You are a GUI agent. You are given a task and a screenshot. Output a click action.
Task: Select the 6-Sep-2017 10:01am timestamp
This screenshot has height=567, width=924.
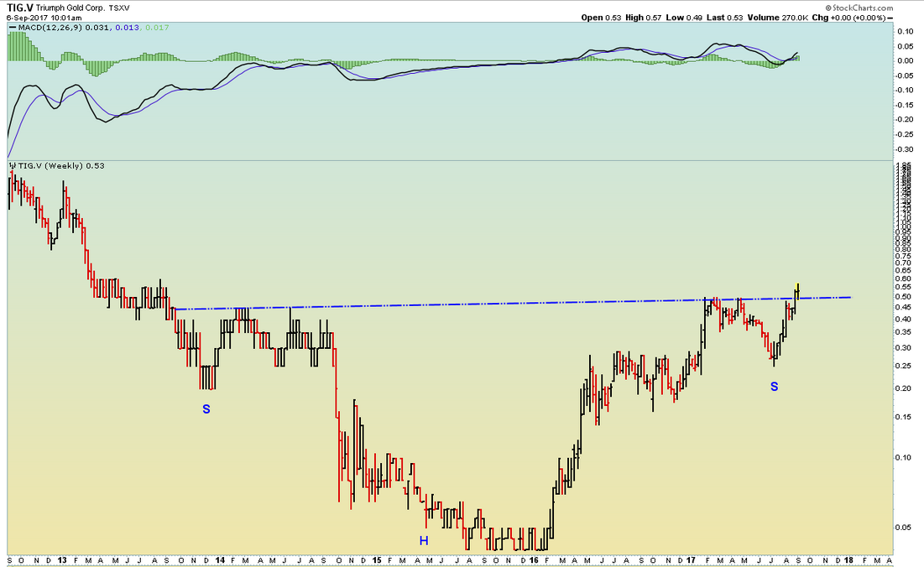pyautogui.click(x=44, y=18)
